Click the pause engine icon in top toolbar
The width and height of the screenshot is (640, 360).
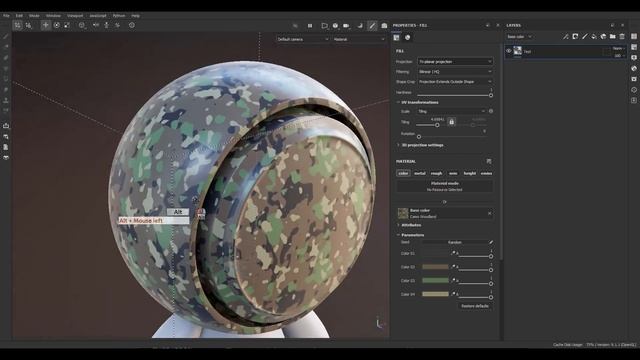[x=310, y=25]
